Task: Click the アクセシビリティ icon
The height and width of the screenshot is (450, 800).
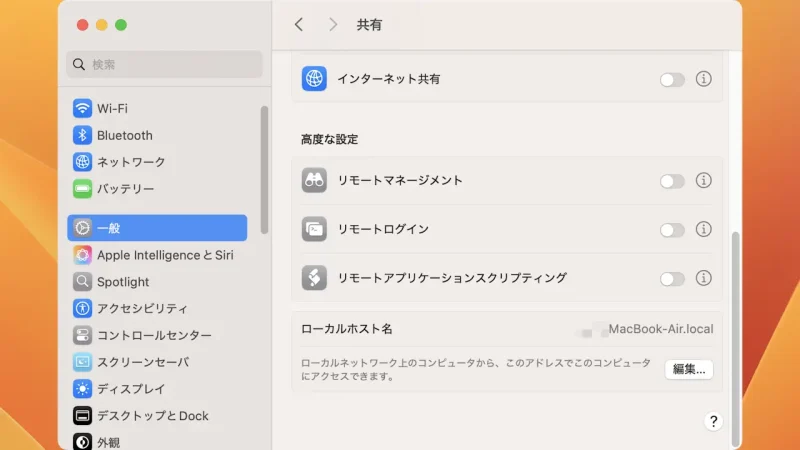Action: pyautogui.click(x=82, y=308)
